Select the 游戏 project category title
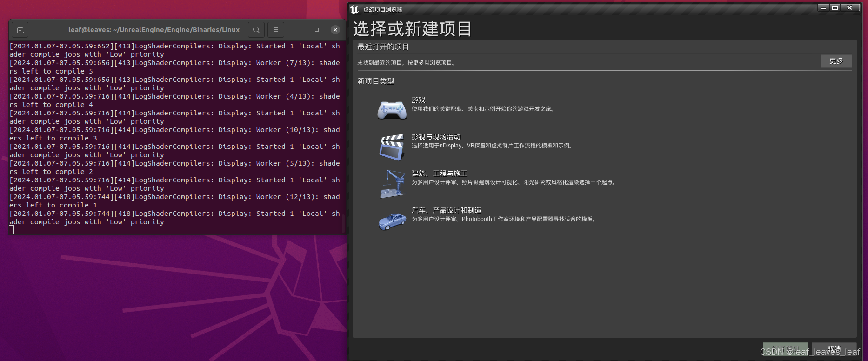 419,100
